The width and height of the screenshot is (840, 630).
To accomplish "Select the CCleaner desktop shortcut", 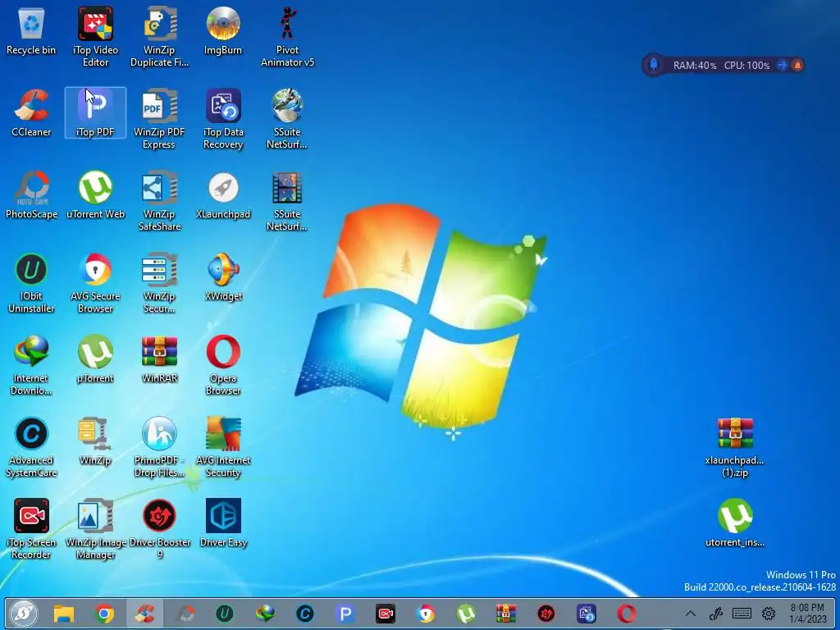I will tap(31, 113).
